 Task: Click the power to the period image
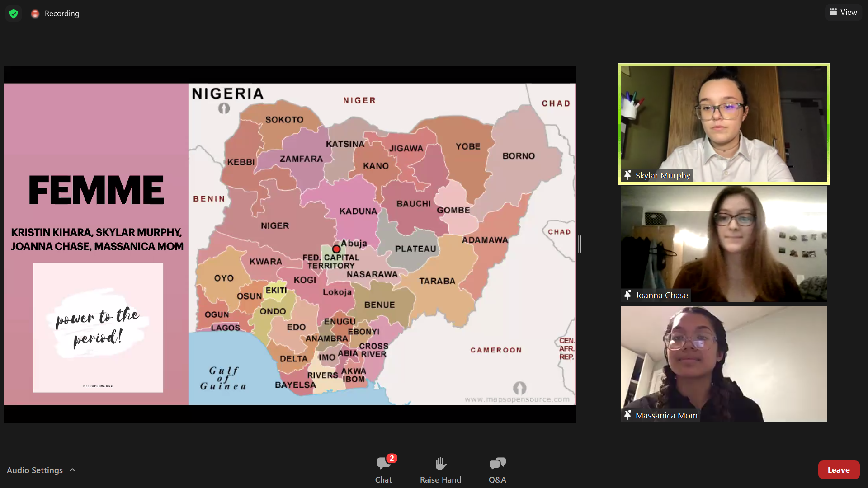coord(98,327)
